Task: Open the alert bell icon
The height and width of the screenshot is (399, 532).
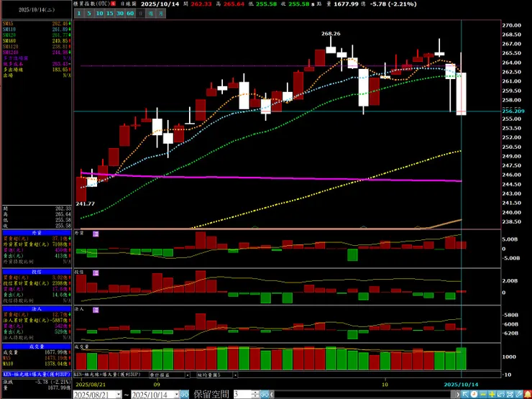Action: [528, 394]
